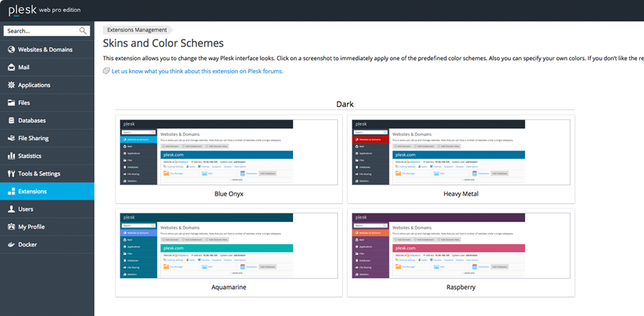
Task: Click the Heavy Metal label
Action: 460,193
